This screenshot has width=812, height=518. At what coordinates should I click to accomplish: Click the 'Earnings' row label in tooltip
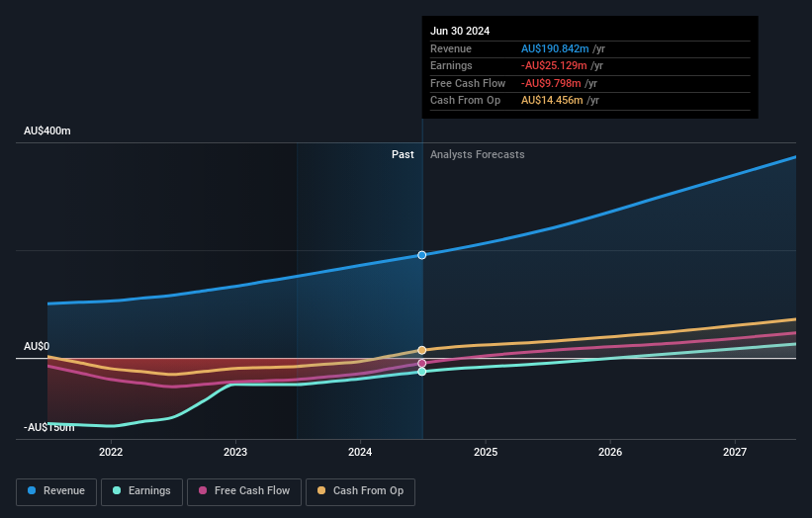[x=451, y=65]
